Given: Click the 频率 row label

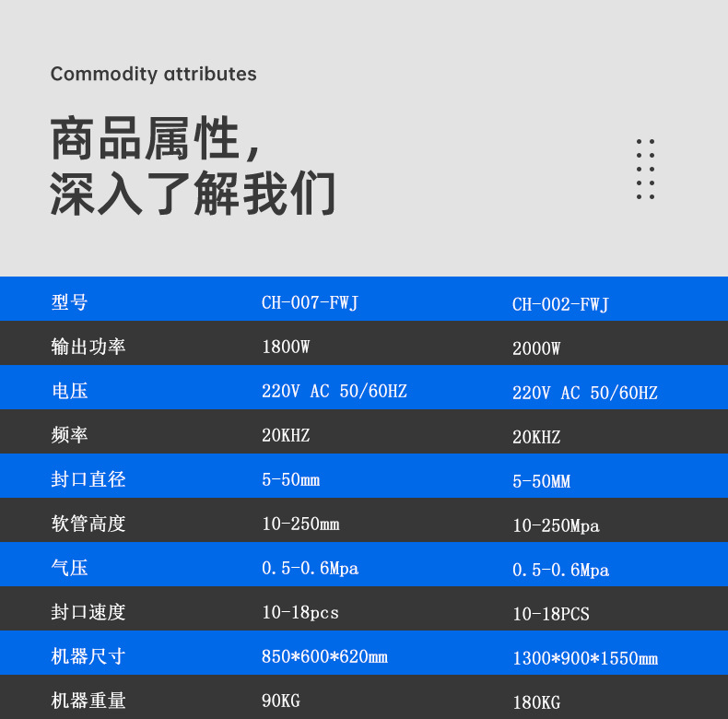Looking at the screenshot, I should click(70, 435).
